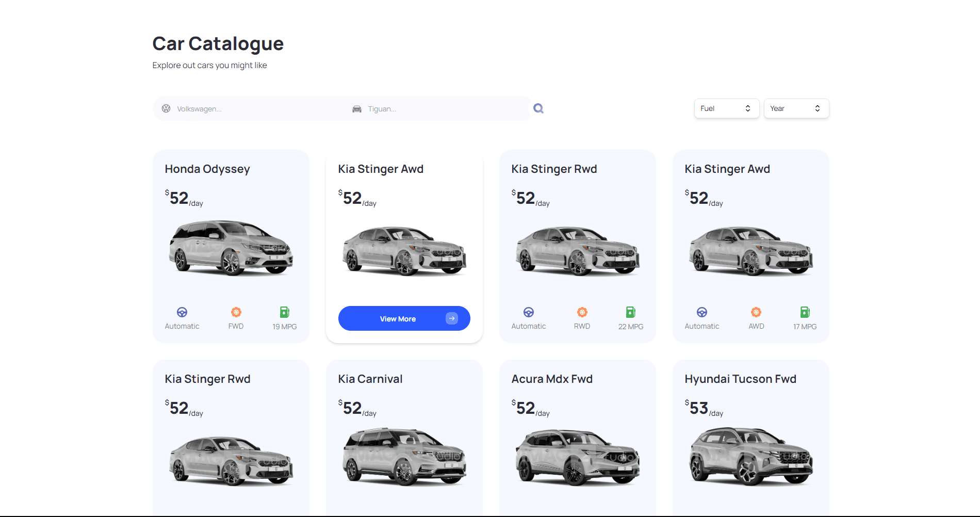Click the 22 MPG fuel icon on Kia Stinger Rwd
Screen dimensions: 980x517
[630, 312]
